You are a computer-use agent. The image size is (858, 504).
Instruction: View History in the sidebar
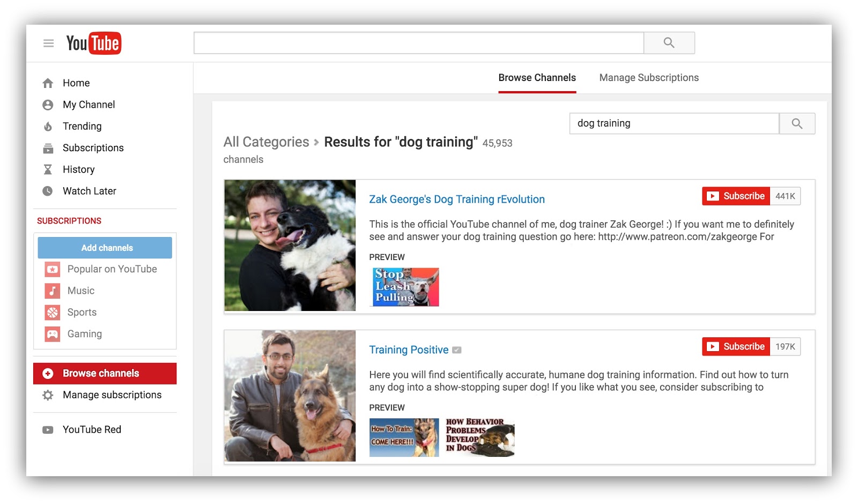[79, 169]
